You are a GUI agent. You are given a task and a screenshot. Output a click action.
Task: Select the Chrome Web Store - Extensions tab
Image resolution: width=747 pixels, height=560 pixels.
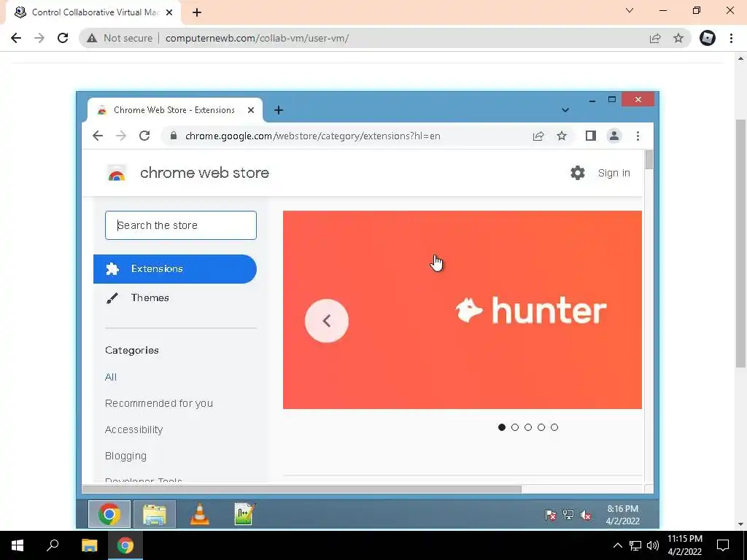click(174, 110)
